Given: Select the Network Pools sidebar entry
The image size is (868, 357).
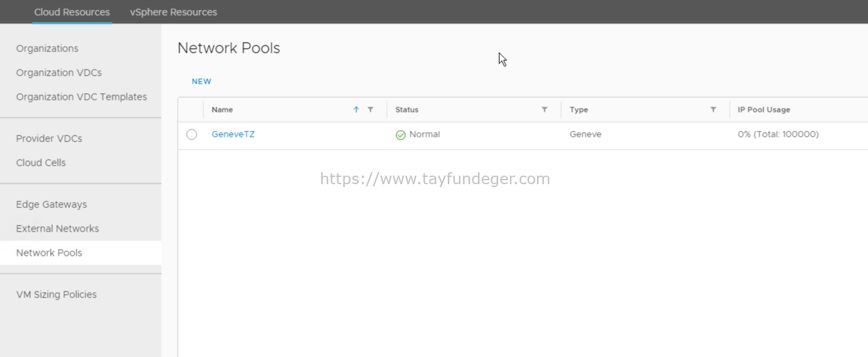Looking at the screenshot, I should (x=49, y=252).
